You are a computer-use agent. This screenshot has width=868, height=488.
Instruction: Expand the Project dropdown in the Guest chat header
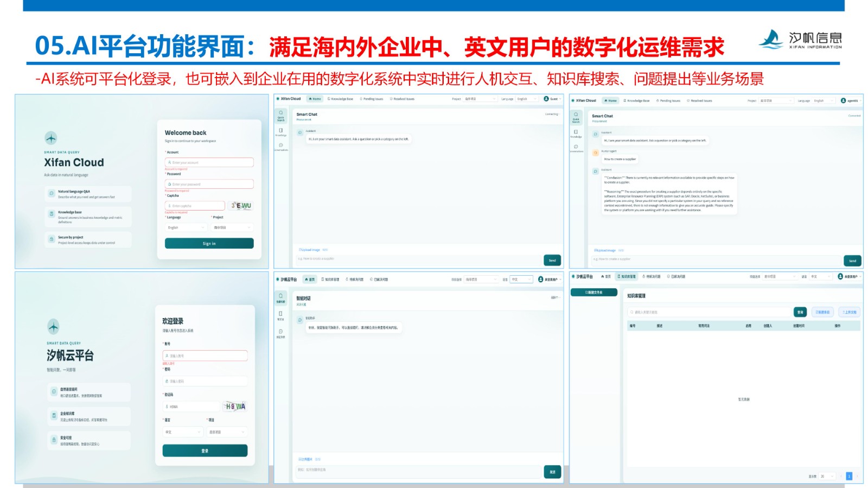tap(480, 99)
